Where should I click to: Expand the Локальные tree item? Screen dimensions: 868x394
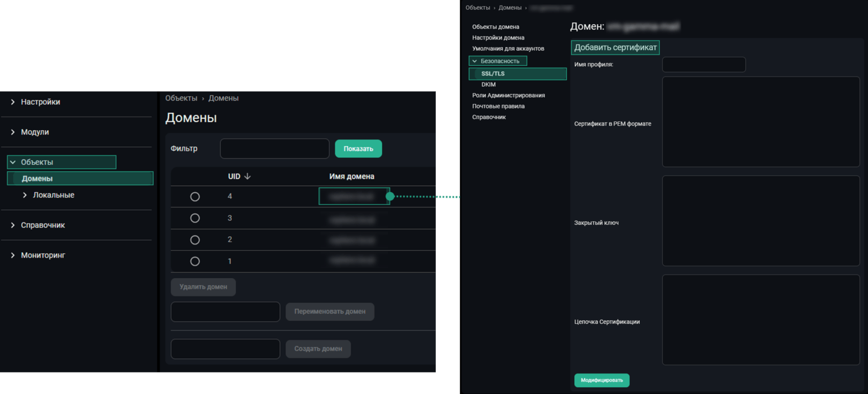(x=25, y=195)
